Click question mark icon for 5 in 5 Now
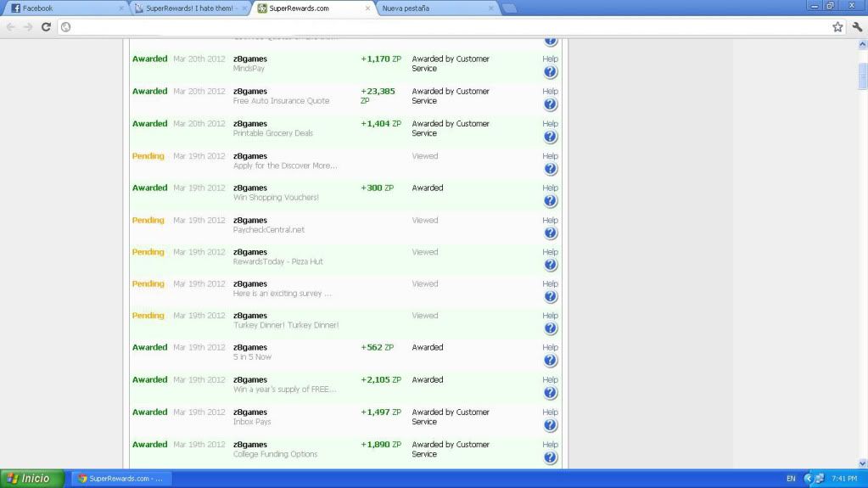 pos(550,361)
